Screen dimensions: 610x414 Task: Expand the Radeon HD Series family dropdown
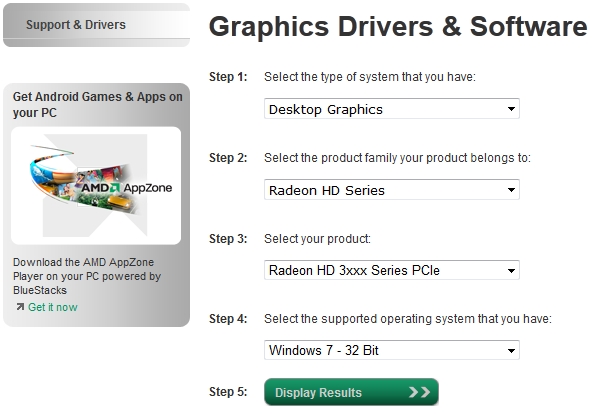click(x=392, y=190)
